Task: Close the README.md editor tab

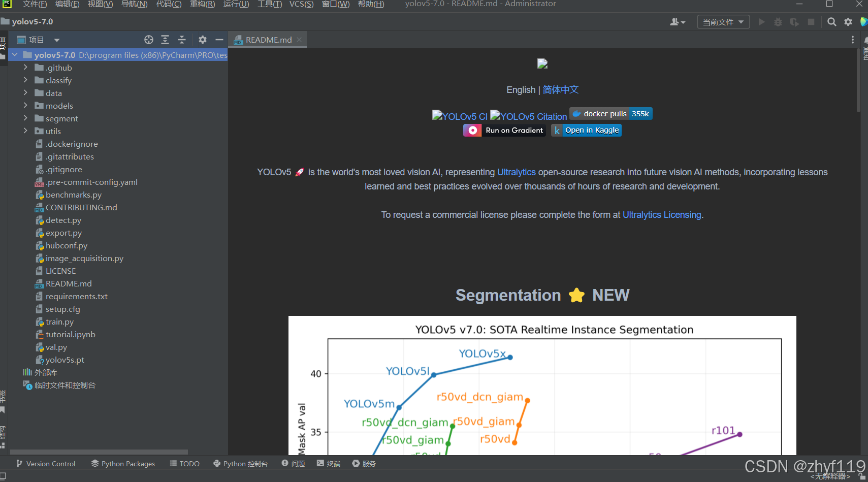Action: (299, 40)
